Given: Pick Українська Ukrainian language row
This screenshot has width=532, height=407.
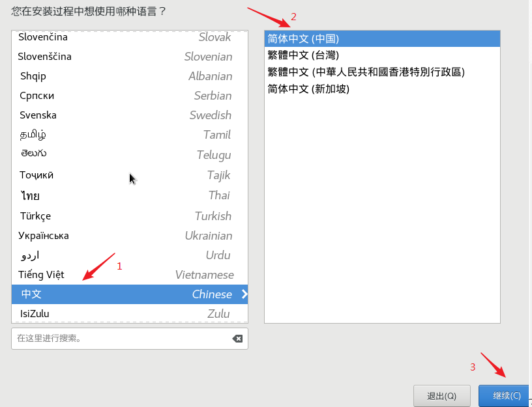Looking at the screenshot, I should pos(130,236).
